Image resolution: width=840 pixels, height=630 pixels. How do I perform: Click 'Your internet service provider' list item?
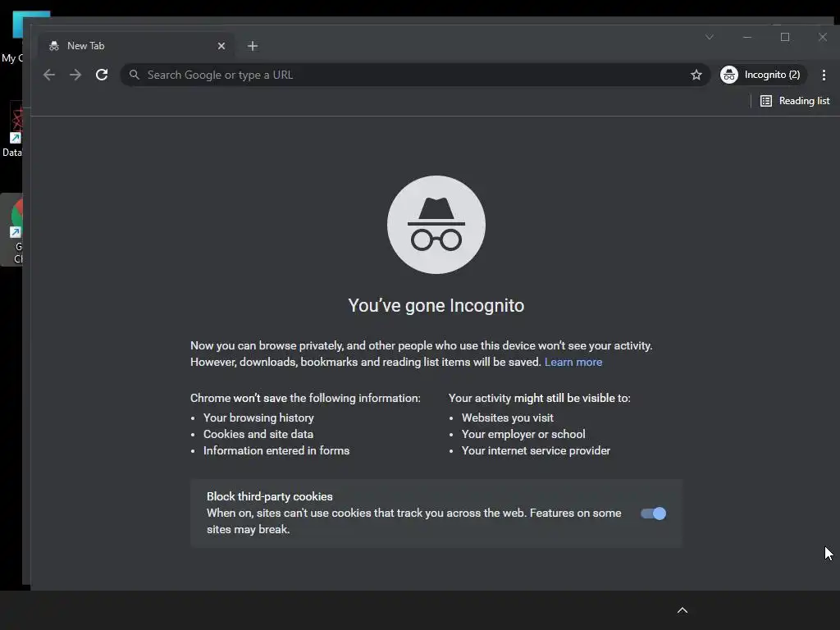click(x=536, y=451)
